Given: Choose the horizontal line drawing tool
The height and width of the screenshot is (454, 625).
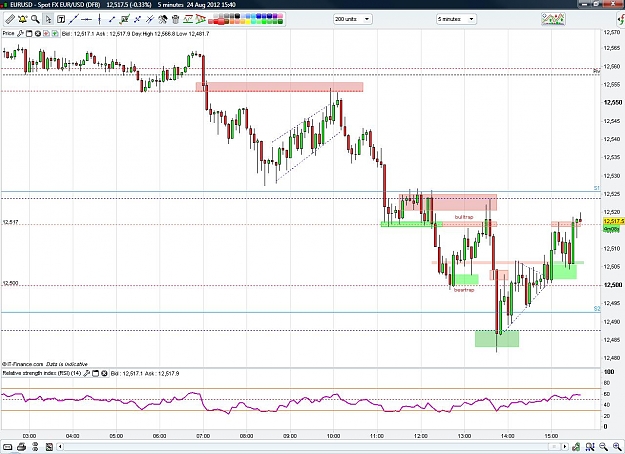Looking at the screenshot, I should [x=86, y=19].
